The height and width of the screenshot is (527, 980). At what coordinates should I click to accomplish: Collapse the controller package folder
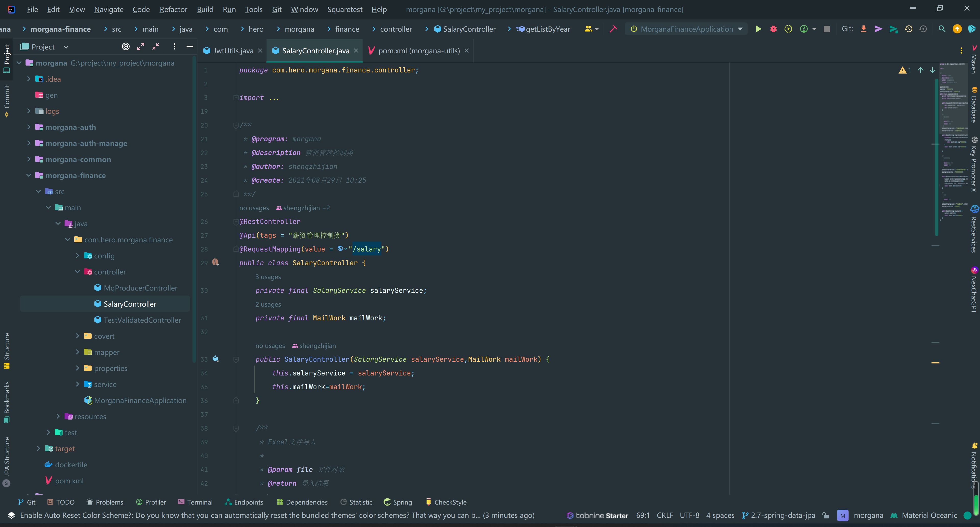coord(77,271)
